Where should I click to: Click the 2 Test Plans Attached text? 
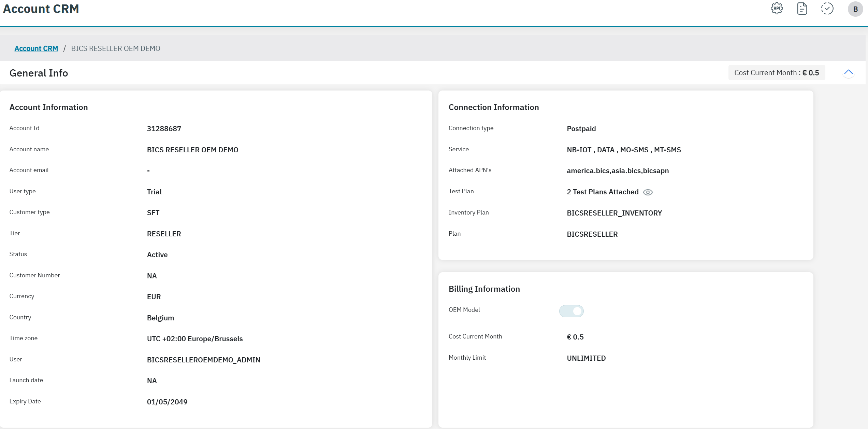(603, 192)
